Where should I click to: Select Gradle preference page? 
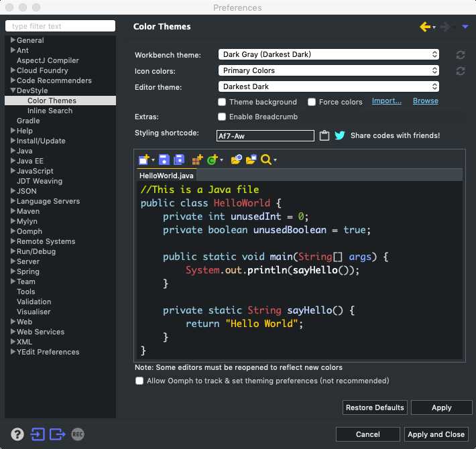[x=28, y=121]
